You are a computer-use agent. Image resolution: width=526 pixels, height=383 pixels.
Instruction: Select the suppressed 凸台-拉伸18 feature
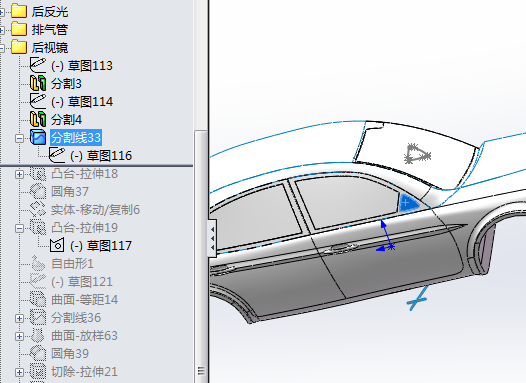(x=85, y=174)
